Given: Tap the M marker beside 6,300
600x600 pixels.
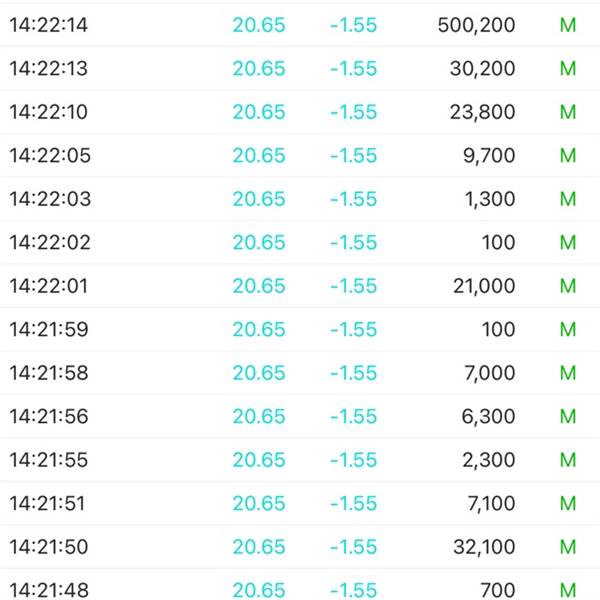Looking at the screenshot, I should click(x=568, y=416).
